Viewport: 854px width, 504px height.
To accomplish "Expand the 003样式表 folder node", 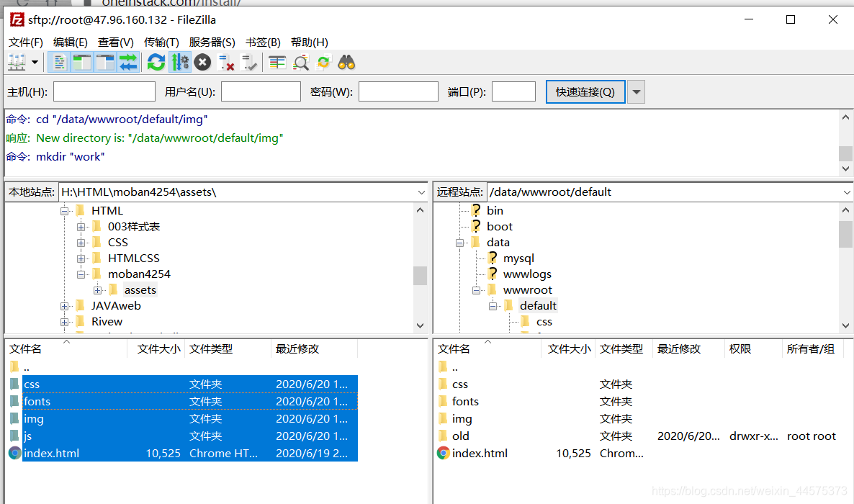I will click(x=81, y=227).
